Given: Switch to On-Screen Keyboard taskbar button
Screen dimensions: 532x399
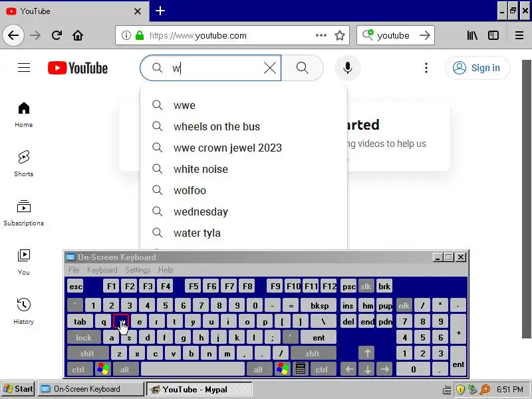Looking at the screenshot, I should coord(91,389).
